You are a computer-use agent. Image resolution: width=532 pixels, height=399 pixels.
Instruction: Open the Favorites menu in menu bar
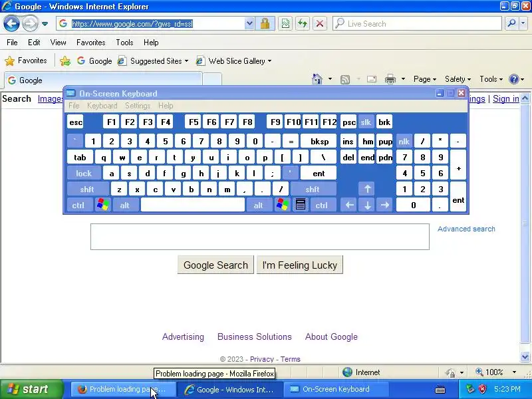point(90,43)
